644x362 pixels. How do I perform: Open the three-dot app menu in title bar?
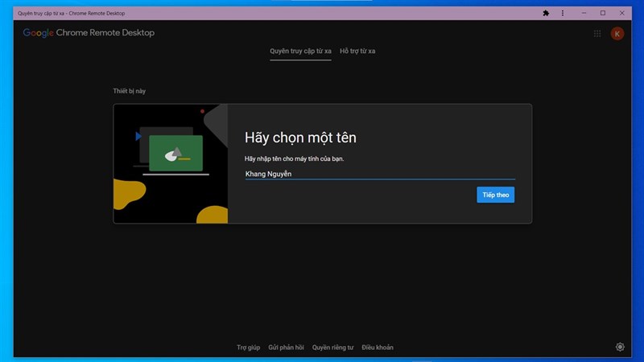click(563, 14)
